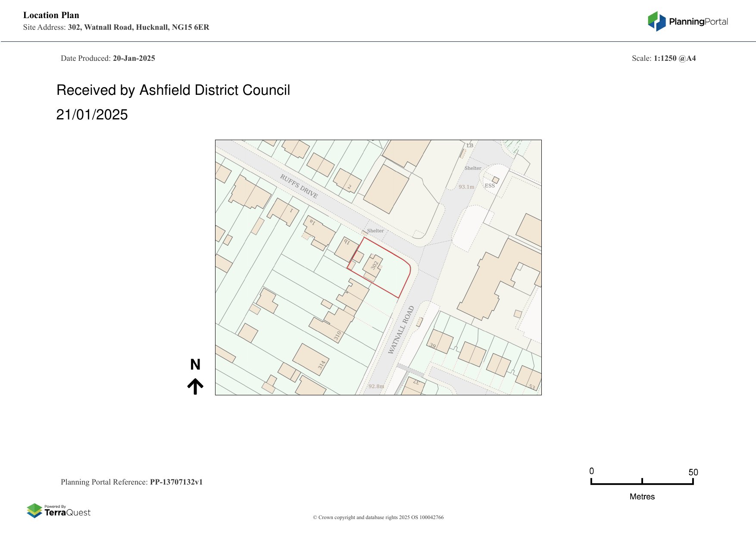Click the small ESS building on the map
This screenshot has height=535, width=756.
point(496,180)
